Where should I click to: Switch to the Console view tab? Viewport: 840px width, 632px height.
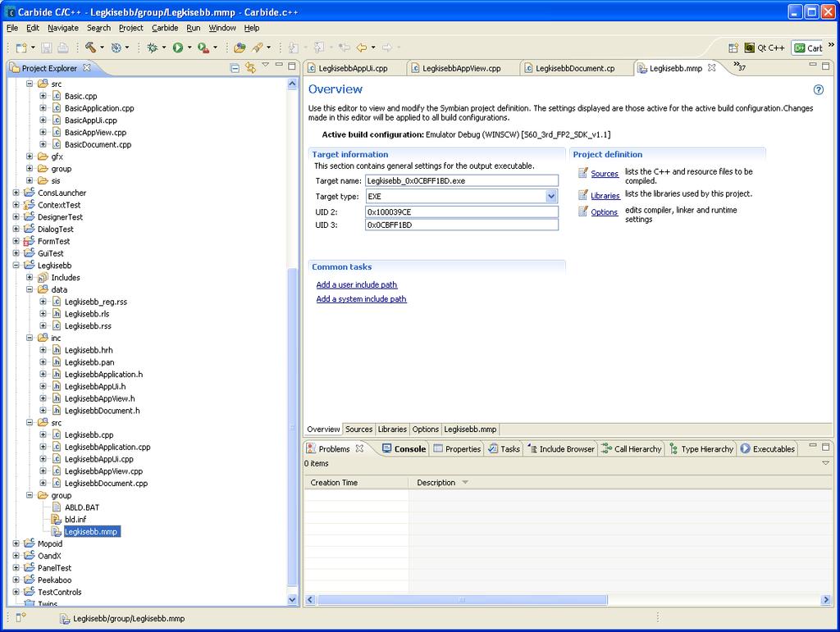404,449
